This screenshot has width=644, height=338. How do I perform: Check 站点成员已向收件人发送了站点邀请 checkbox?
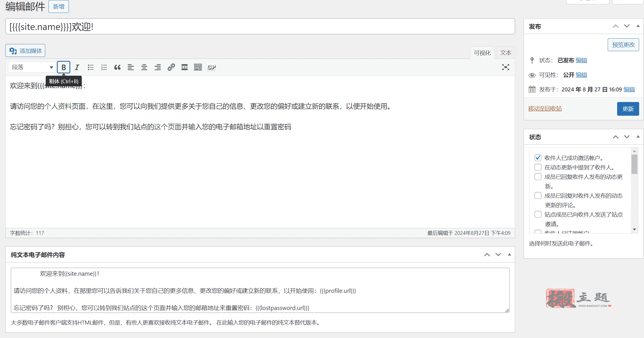pyautogui.click(x=538, y=214)
